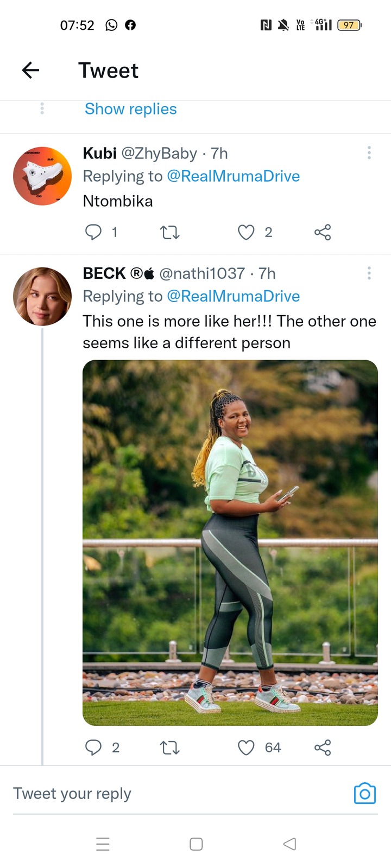Tap the back arrow beside Tweet
This screenshot has width=391, height=868.
pyautogui.click(x=30, y=70)
